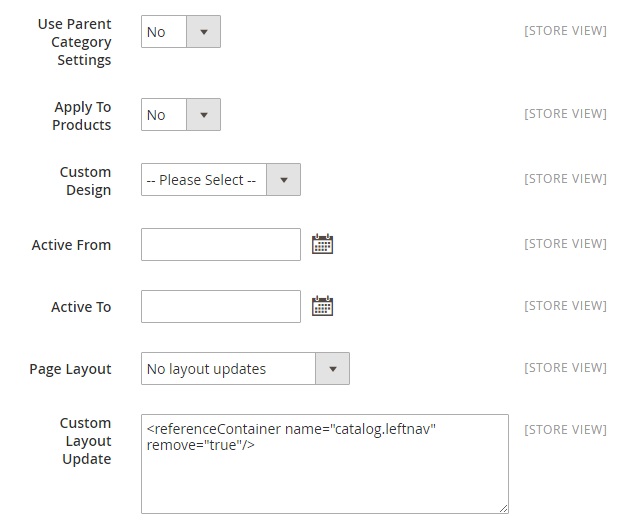Click STORE VIEW text beside Page Layout
The image size is (643, 527).
pyautogui.click(x=565, y=368)
